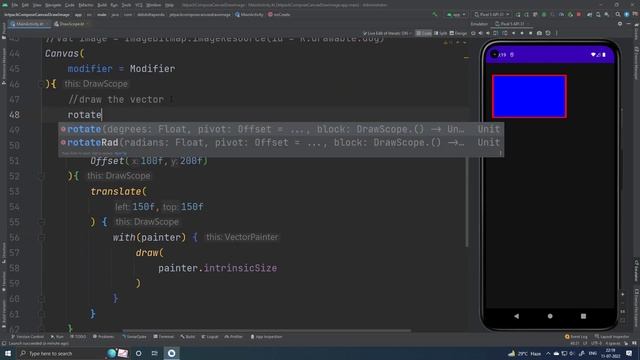
Task: Open the Version Control tool window
Action: [x=28, y=337]
